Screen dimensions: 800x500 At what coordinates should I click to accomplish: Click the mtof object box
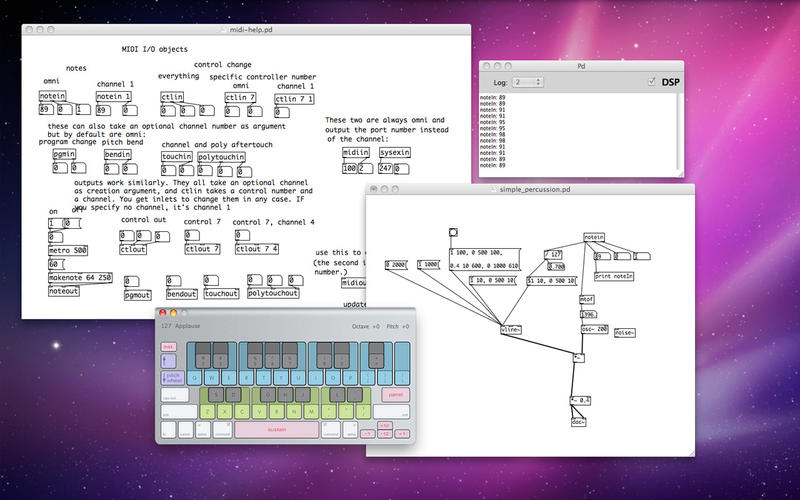coord(587,298)
